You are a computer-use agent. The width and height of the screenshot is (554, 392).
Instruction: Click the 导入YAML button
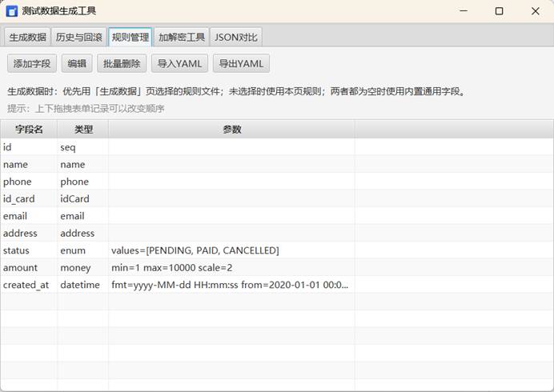(x=179, y=63)
